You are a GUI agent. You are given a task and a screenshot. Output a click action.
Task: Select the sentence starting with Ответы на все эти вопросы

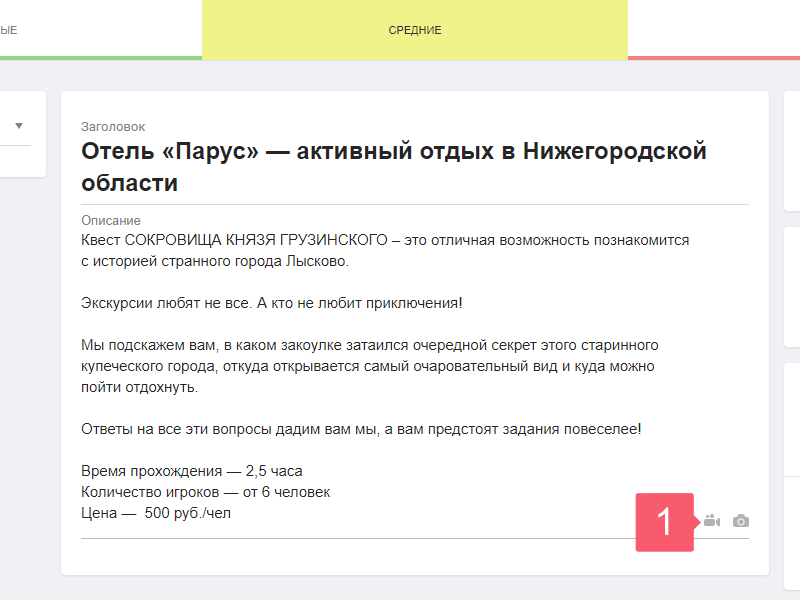361,429
